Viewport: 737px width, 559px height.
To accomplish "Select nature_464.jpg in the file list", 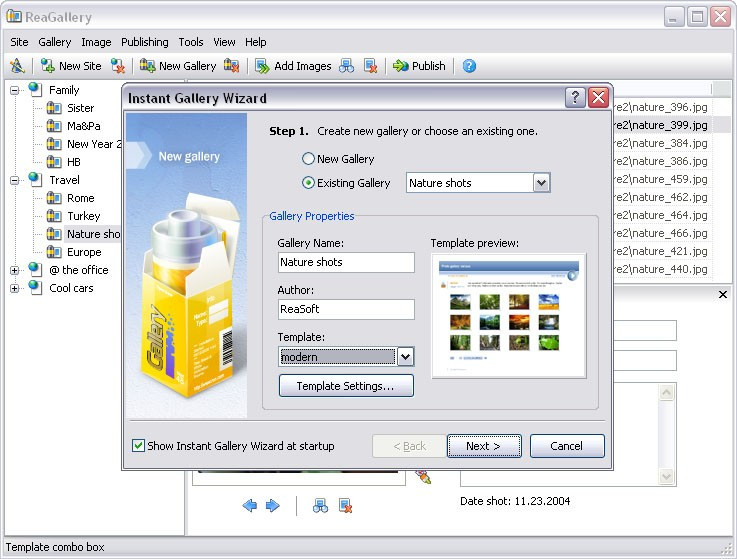I will (661, 215).
